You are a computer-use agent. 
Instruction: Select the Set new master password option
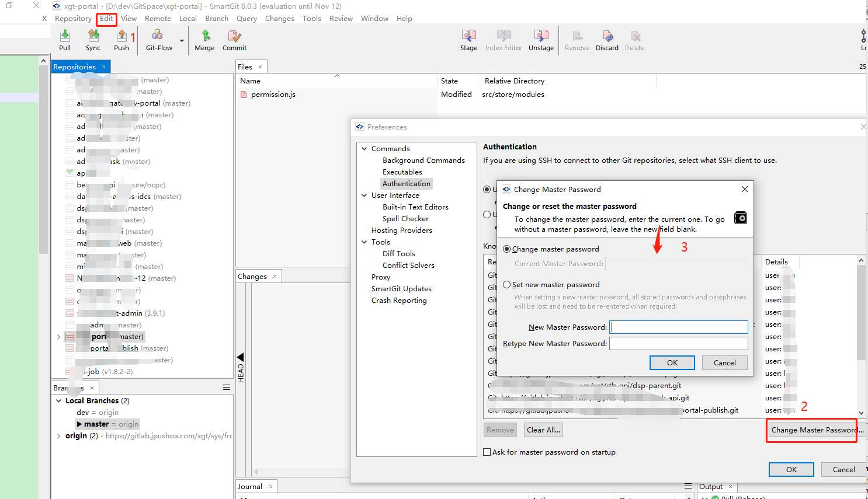(507, 285)
